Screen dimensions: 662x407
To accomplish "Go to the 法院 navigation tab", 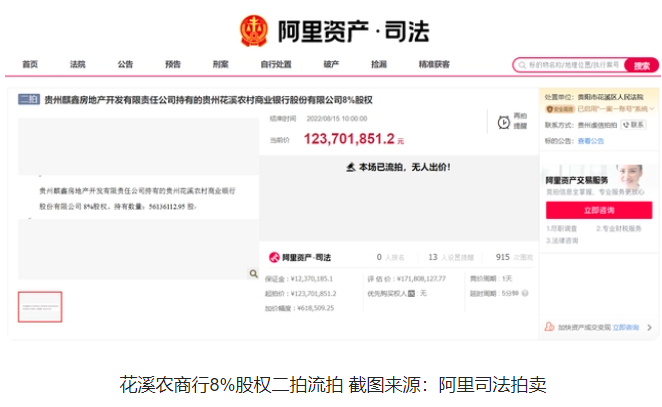I will (x=77, y=64).
